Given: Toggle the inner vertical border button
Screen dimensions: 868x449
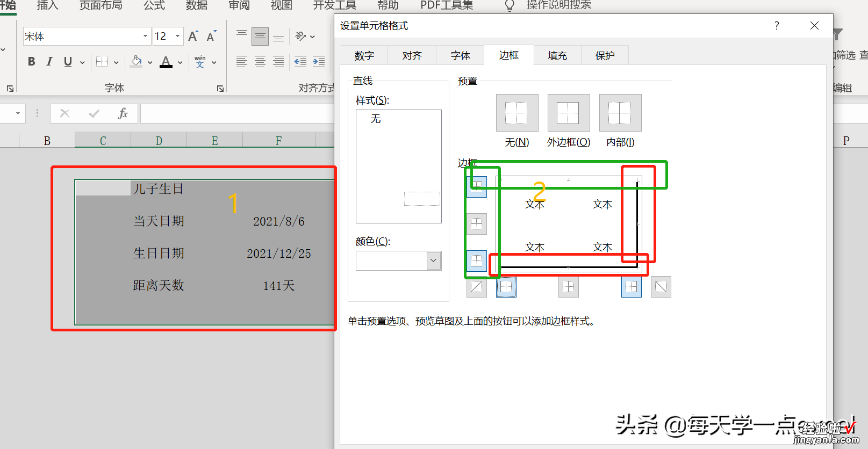Looking at the screenshot, I should tap(569, 287).
